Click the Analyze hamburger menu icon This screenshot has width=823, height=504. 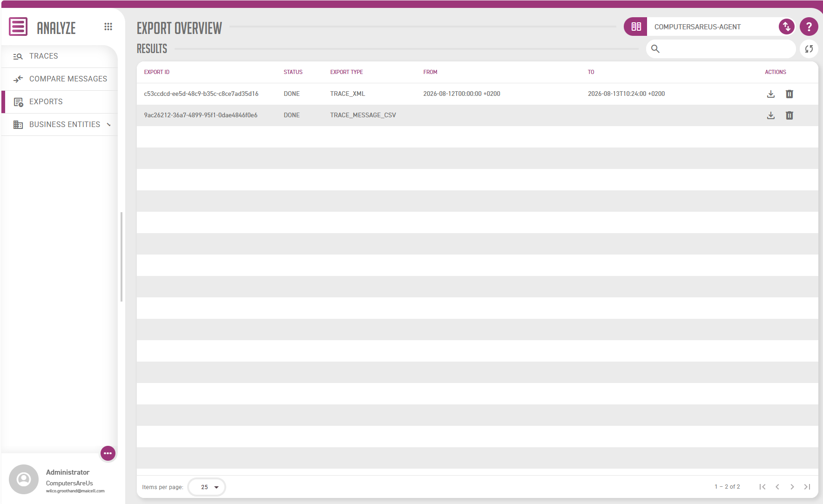[x=18, y=27]
